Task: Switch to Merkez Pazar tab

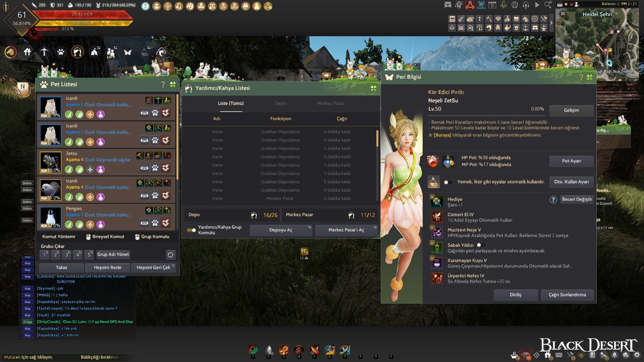Action: point(330,104)
